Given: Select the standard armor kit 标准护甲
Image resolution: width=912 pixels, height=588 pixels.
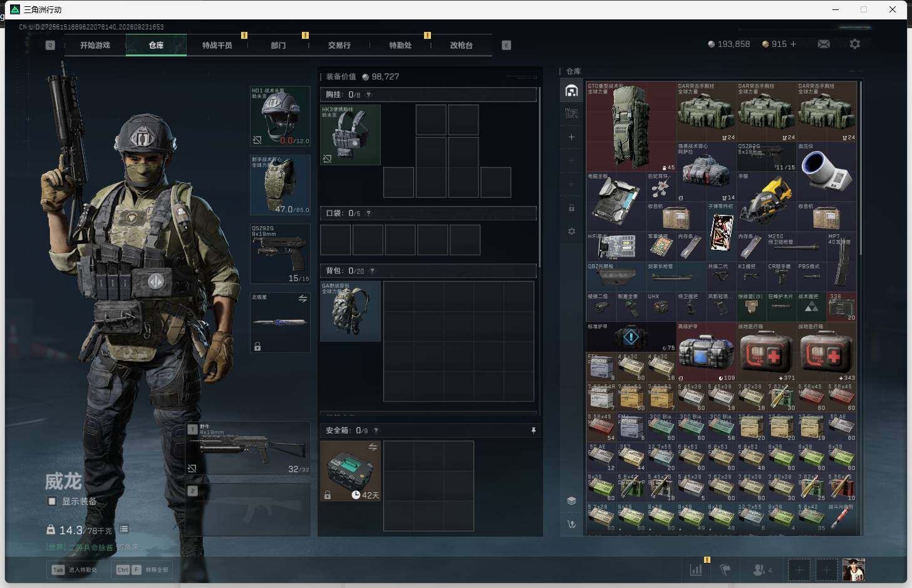Looking at the screenshot, I should click(631, 336).
